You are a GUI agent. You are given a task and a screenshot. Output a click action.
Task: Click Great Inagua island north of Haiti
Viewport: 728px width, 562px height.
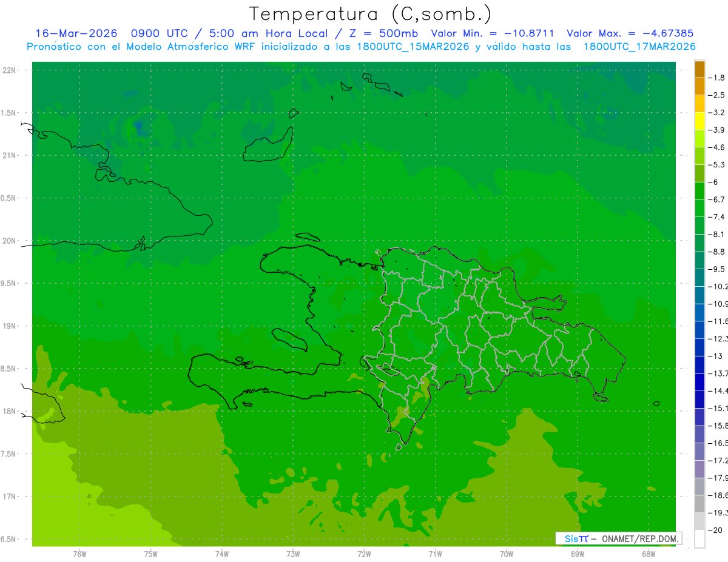click(x=268, y=144)
